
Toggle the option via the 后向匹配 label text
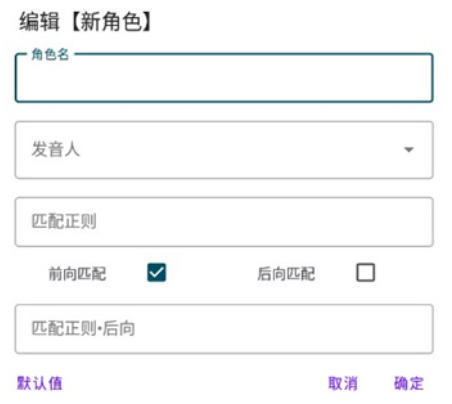pyautogui.click(x=286, y=274)
